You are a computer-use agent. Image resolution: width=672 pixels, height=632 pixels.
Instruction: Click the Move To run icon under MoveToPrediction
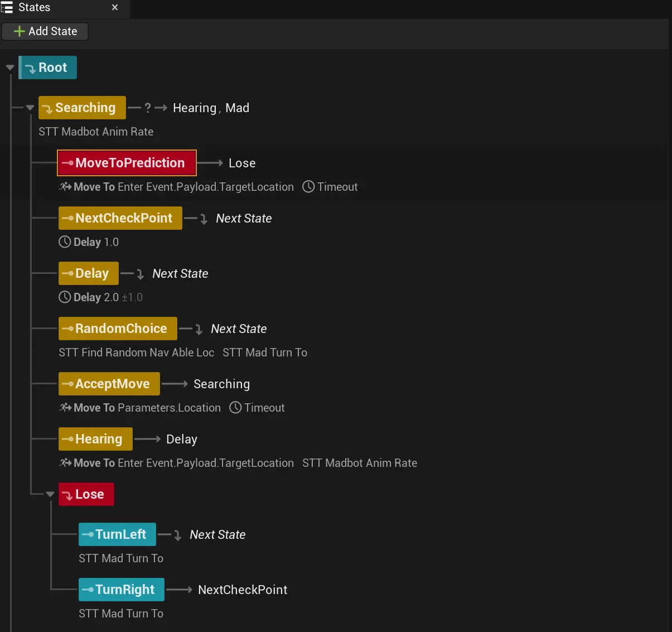(x=65, y=187)
